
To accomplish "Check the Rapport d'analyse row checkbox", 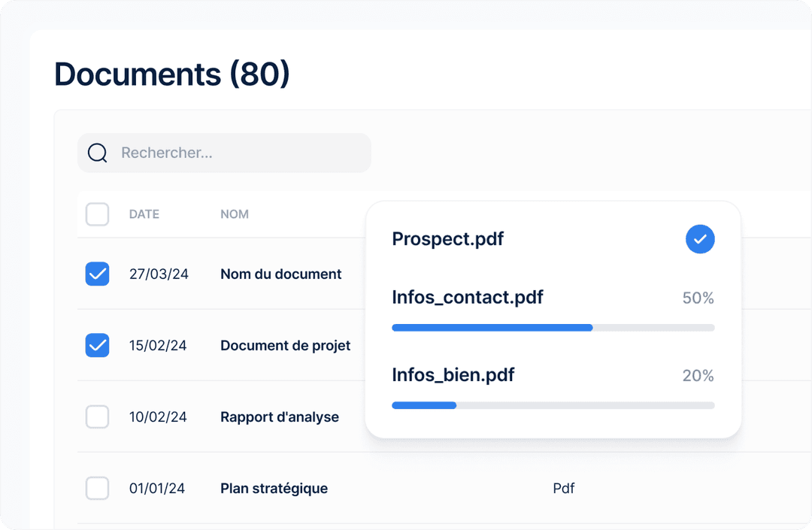I will (97, 417).
